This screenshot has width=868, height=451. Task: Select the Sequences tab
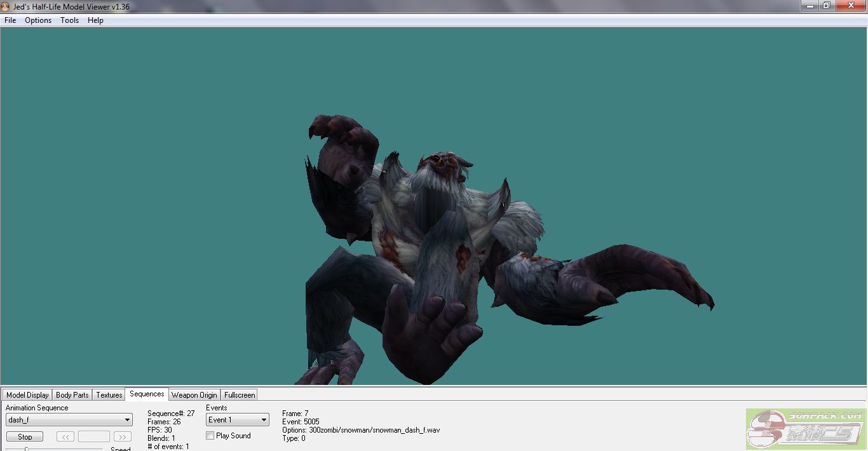(147, 394)
